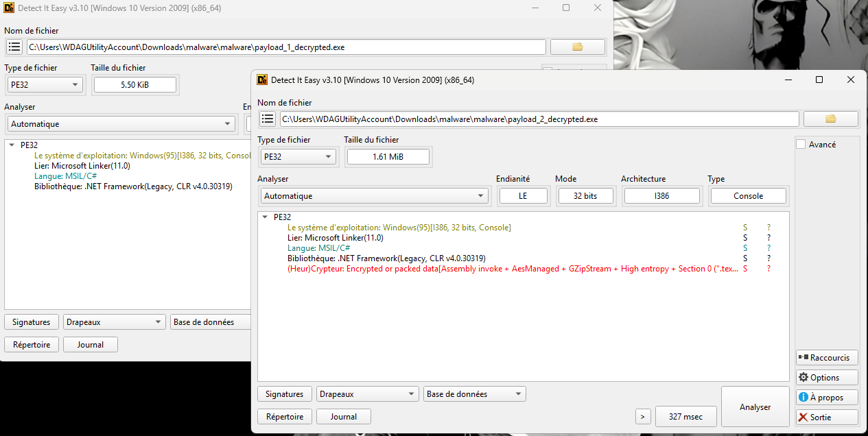868x436 pixels.
Task: Open Journal in the front window
Action: click(343, 416)
